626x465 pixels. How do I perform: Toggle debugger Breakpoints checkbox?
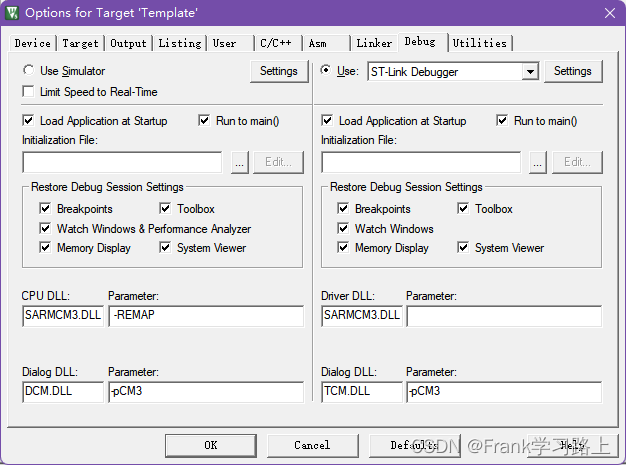click(343, 208)
